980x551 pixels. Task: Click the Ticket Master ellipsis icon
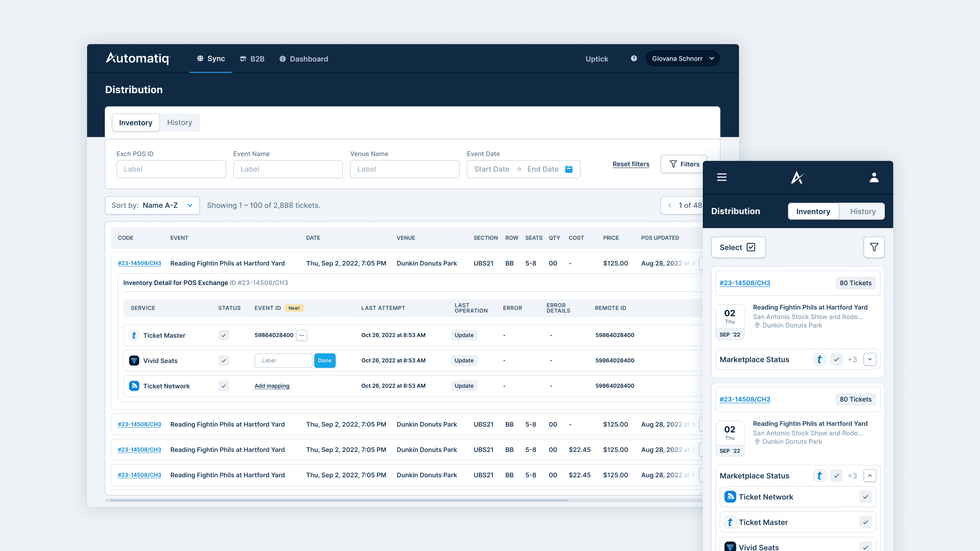pos(302,335)
